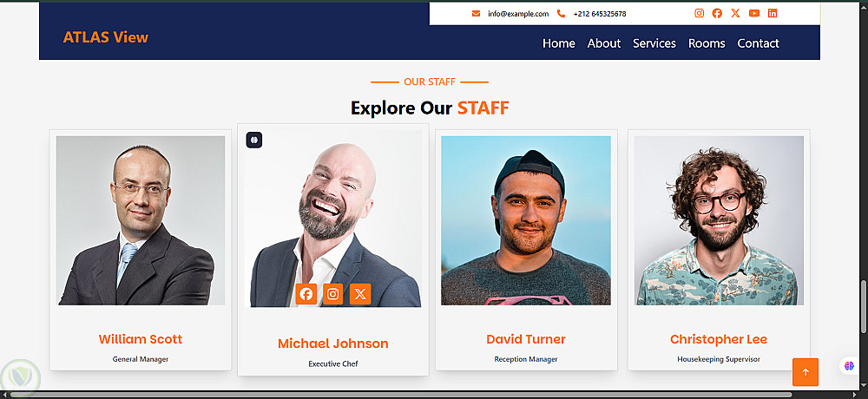Navigate to the Contact page

click(x=758, y=43)
